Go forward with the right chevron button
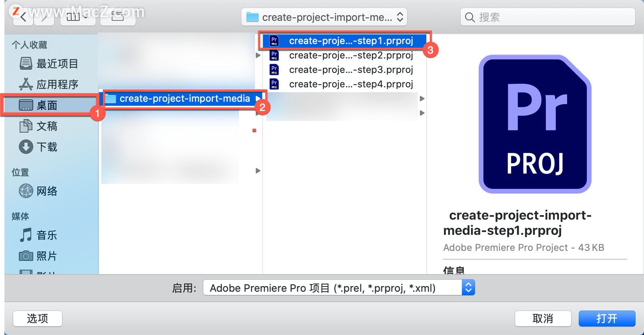This screenshot has width=644, height=335. [44, 17]
